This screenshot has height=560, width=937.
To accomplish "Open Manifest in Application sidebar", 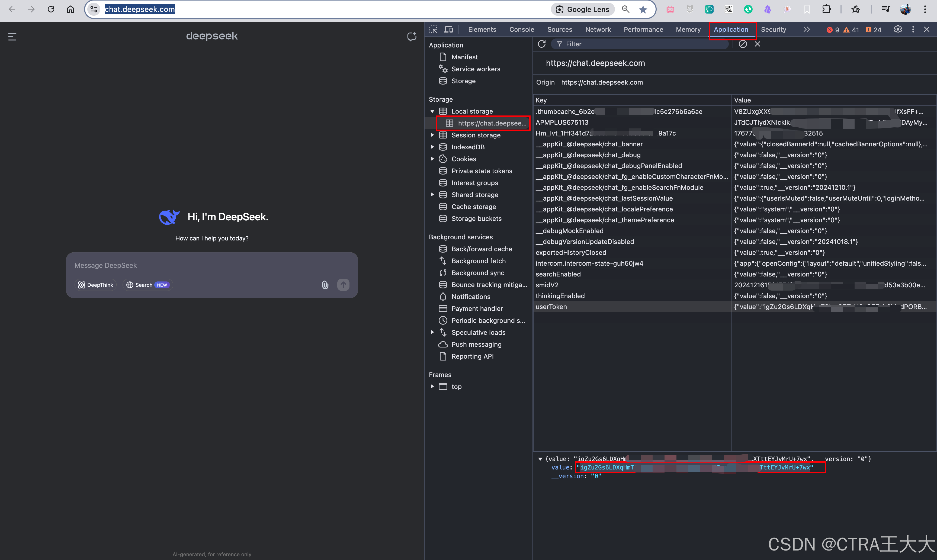I will (464, 57).
